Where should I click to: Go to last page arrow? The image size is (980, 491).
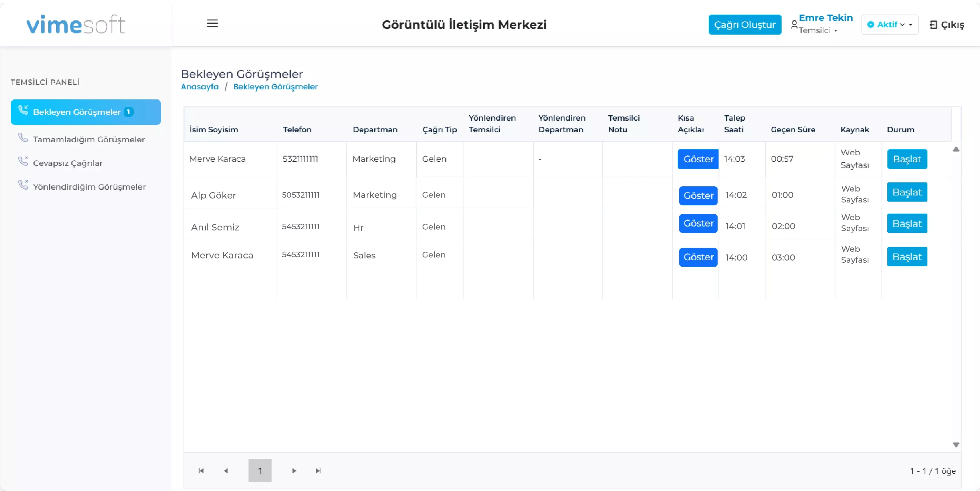(x=318, y=471)
